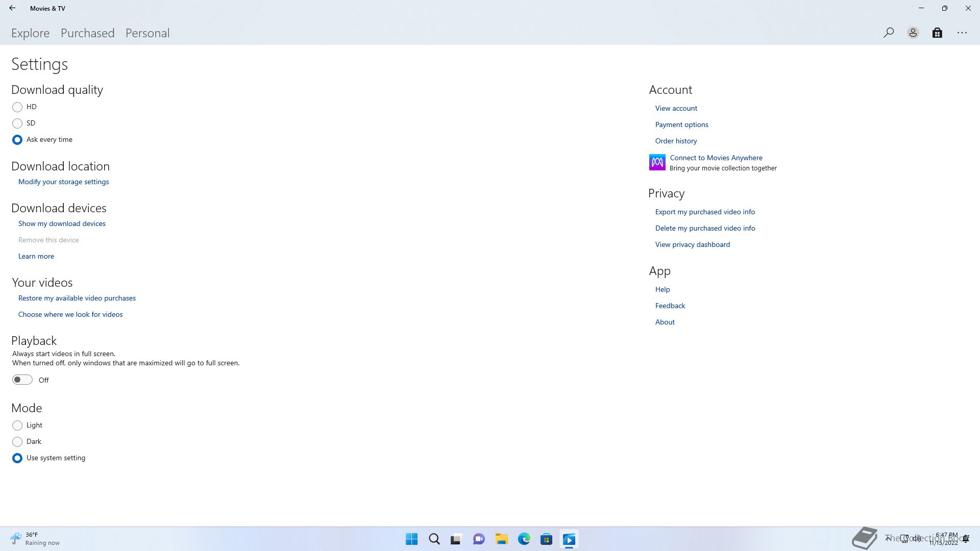Open File Explorer from taskbar

pyautogui.click(x=501, y=539)
